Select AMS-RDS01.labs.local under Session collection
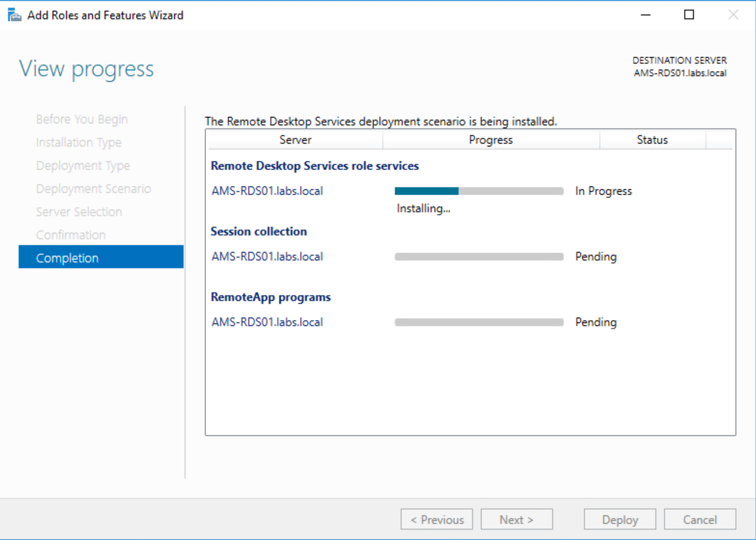756x540 pixels. (x=267, y=256)
